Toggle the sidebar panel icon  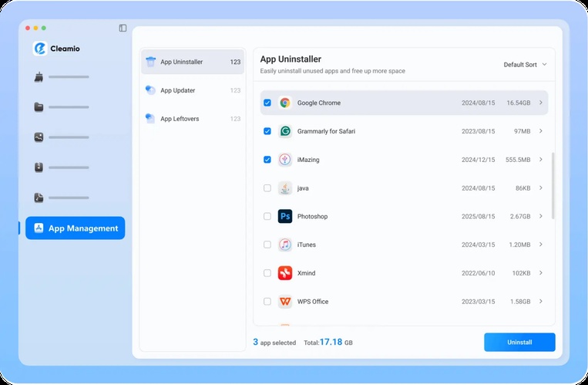click(x=123, y=28)
